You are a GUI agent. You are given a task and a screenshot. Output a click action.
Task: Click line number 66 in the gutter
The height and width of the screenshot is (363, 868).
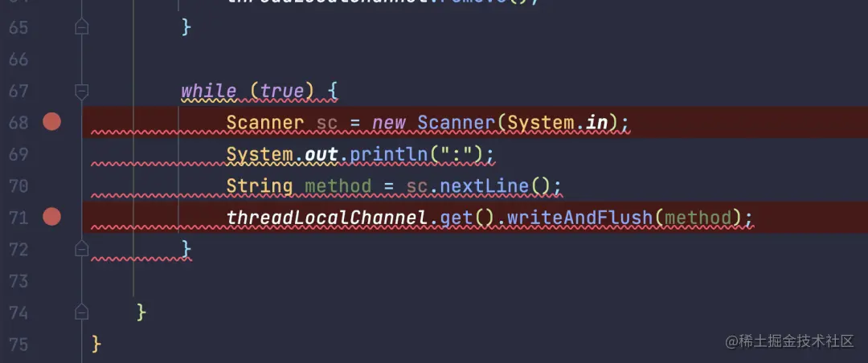(18, 59)
